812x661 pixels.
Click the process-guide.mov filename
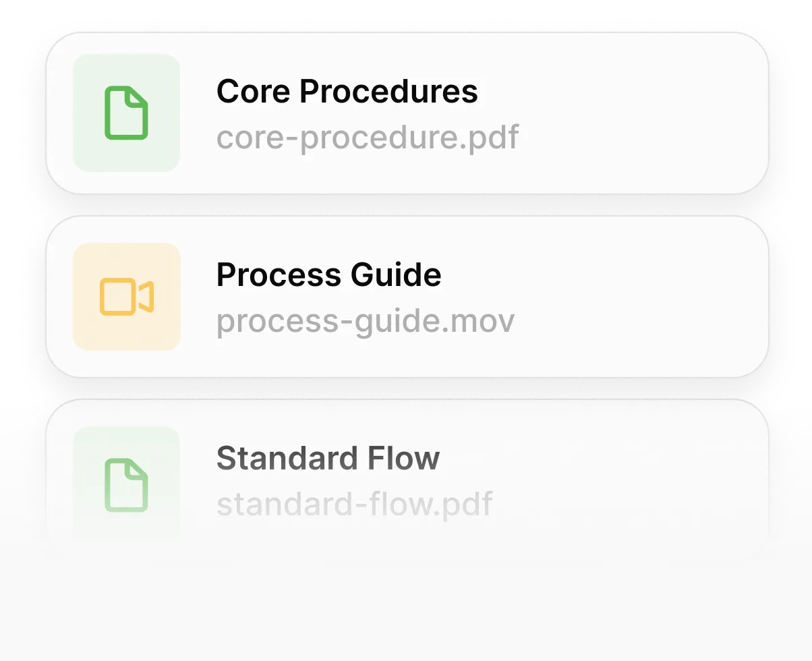pyautogui.click(x=365, y=320)
